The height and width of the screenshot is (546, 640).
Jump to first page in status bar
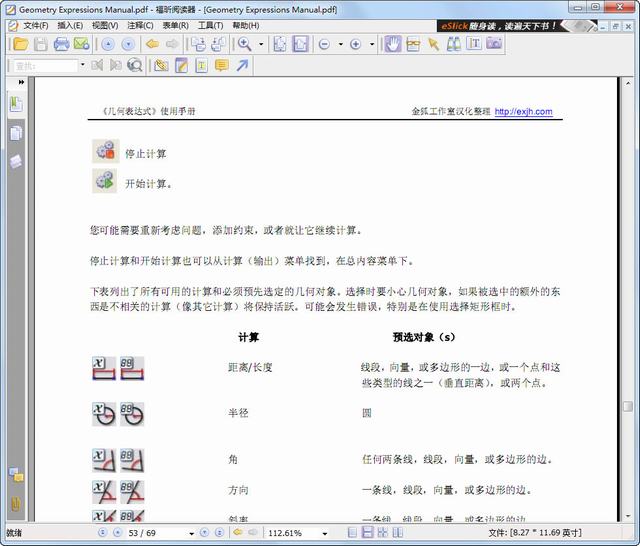102,533
